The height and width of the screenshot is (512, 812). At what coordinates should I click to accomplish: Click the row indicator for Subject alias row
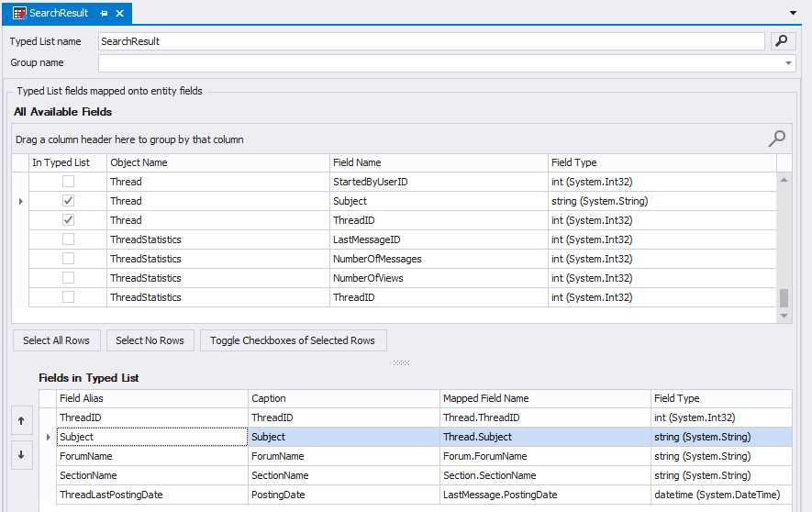(48, 437)
